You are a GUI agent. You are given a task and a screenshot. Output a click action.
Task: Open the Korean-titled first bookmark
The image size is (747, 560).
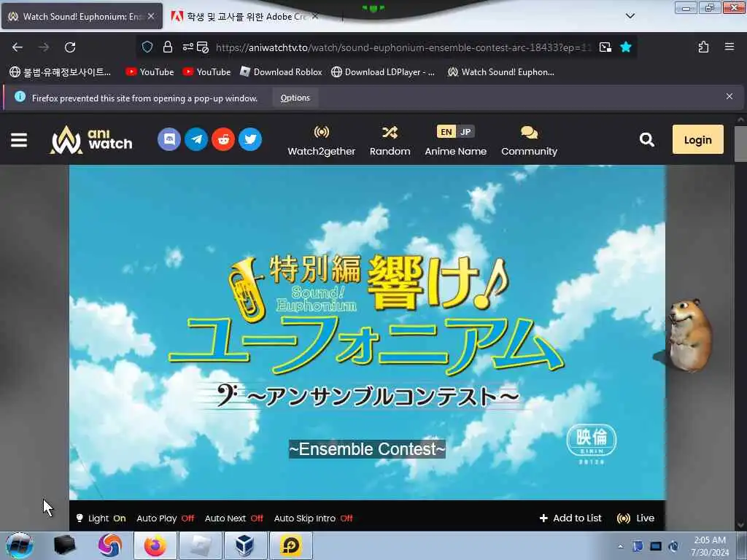click(x=60, y=72)
